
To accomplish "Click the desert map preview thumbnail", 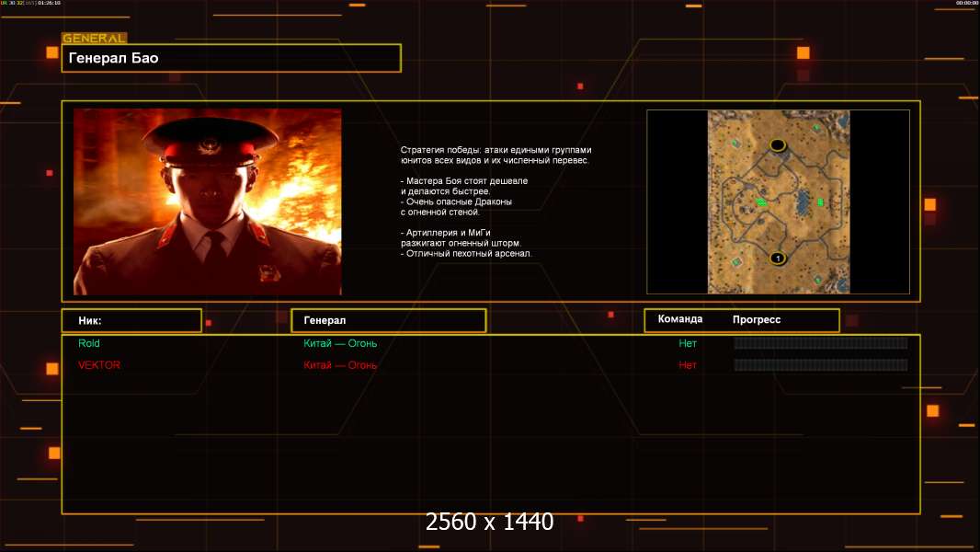I will [x=778, y=201].
